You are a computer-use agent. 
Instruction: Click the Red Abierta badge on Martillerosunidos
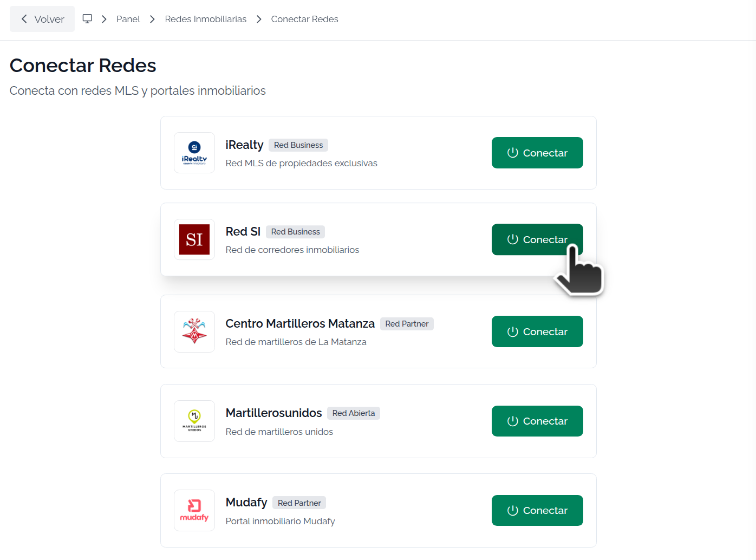point(354,413)
